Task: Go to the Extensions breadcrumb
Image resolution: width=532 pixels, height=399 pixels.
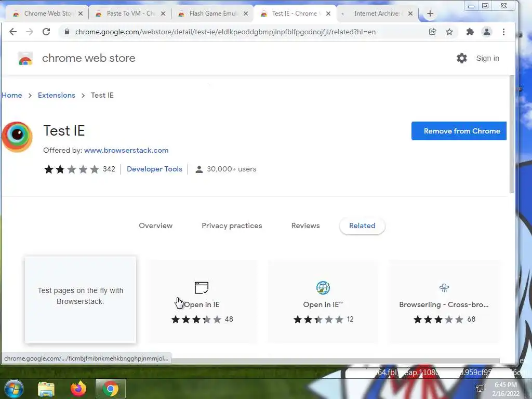Action: click(56, 96)
